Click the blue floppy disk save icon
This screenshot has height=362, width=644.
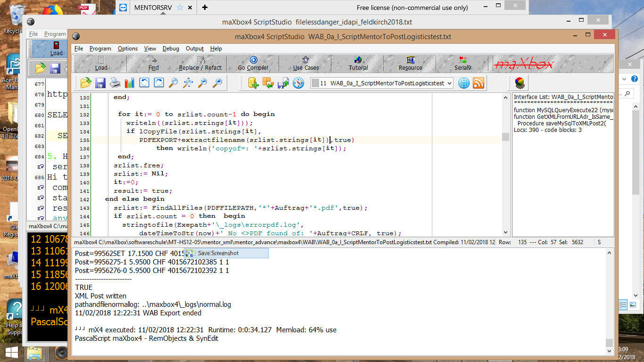100,83
